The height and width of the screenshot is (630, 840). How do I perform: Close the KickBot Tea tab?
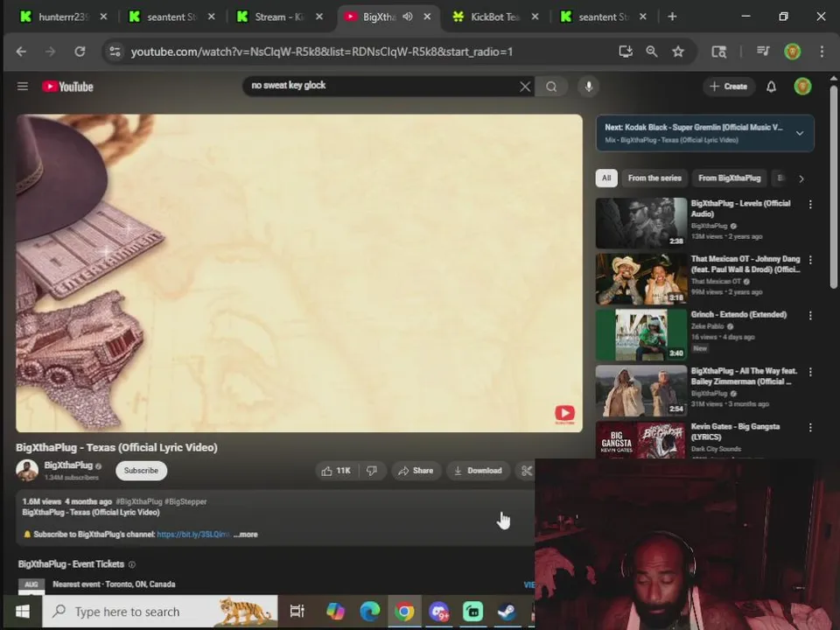(x=535, y=17)
